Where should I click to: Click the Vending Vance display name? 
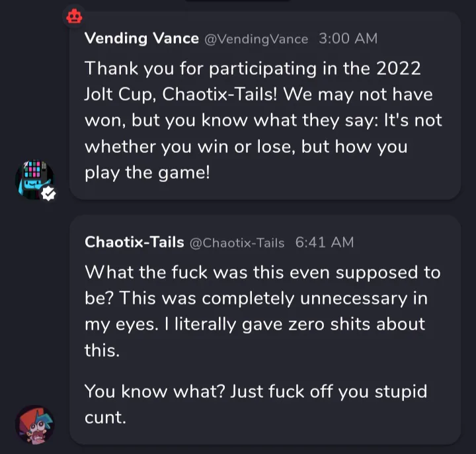pos(141,38)
